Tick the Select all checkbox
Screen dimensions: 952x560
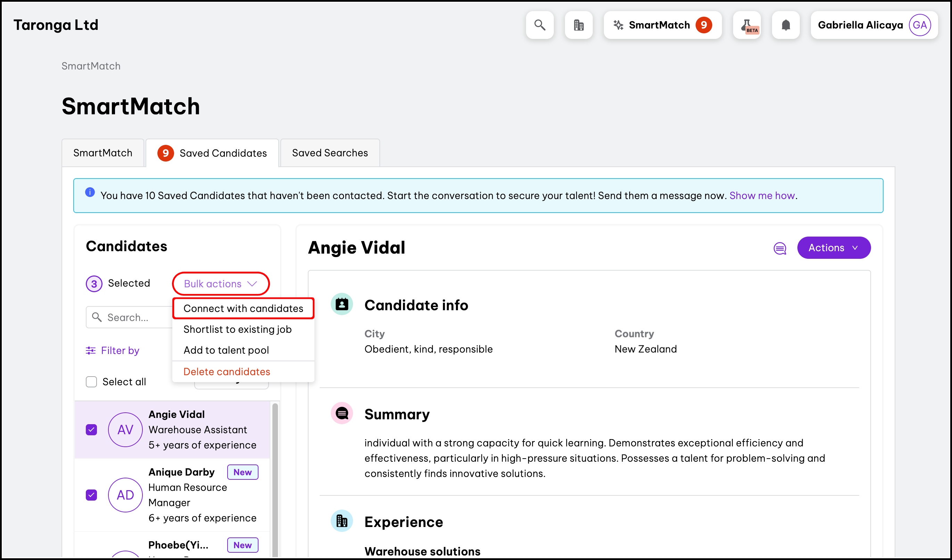91,382
